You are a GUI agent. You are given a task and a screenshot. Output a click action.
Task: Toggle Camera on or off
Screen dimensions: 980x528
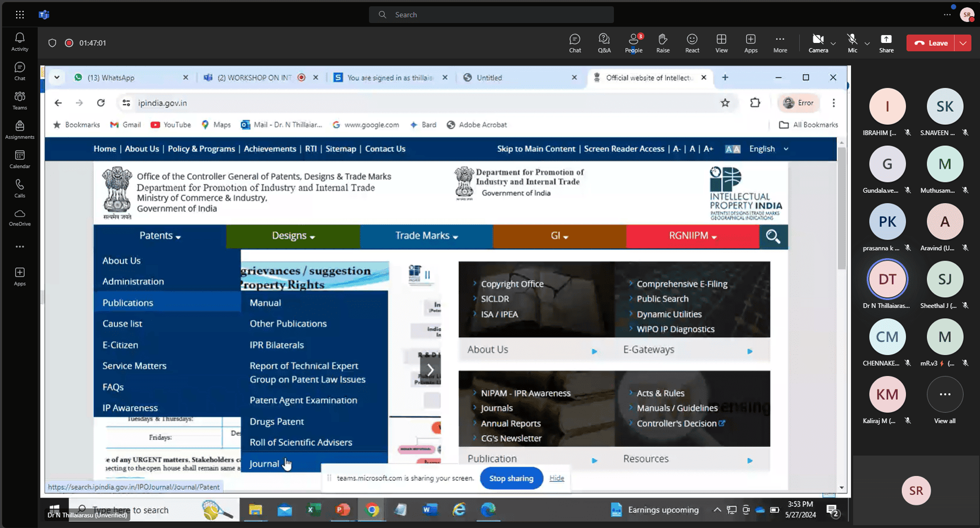tap(818, 43)
